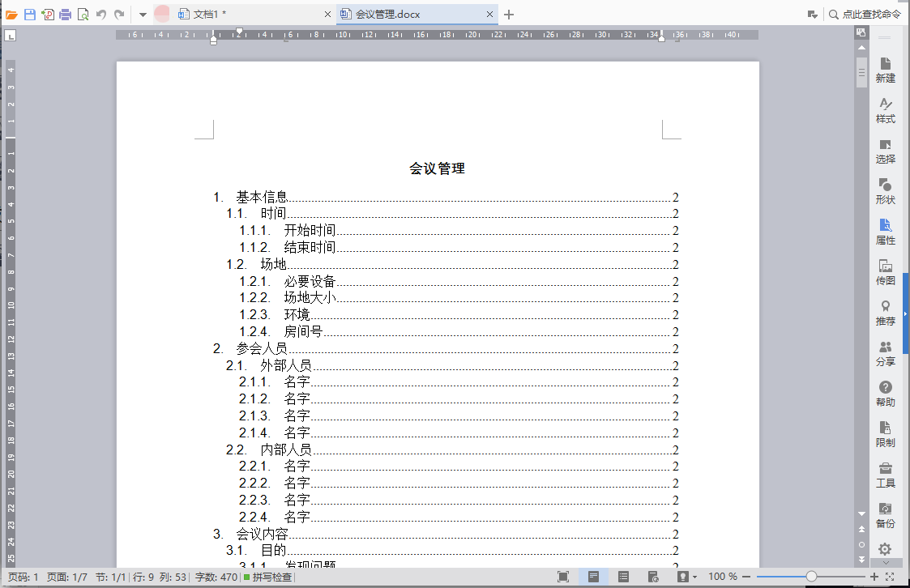
Task: Click 字数: 470 in the status bar
Action: point(216,577)
